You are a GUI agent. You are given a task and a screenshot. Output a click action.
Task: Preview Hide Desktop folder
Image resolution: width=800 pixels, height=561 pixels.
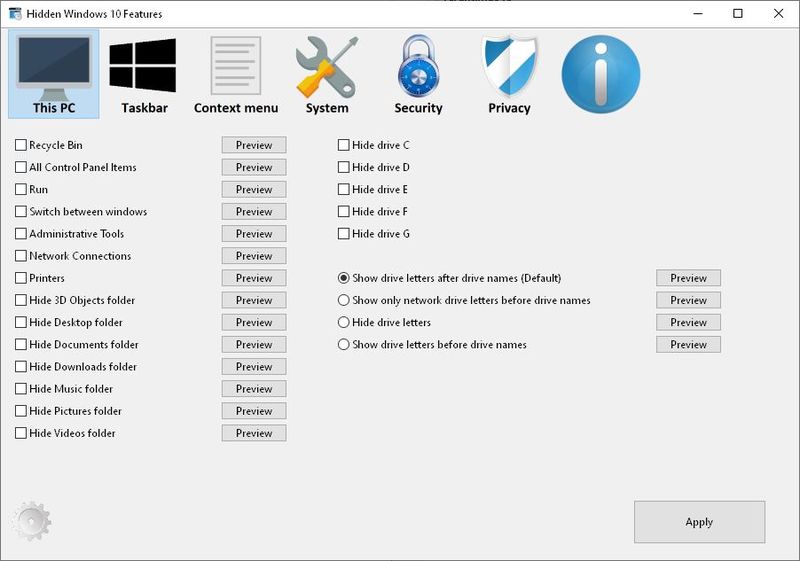point(254,322)
